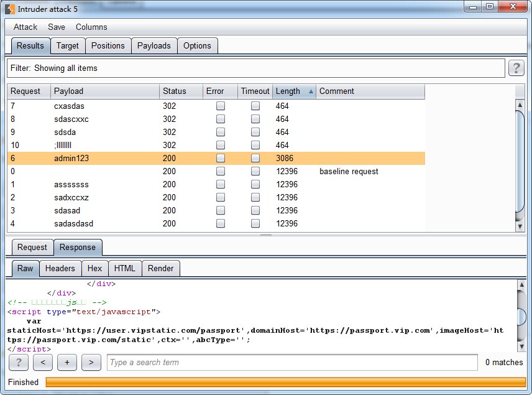Select the Raw view tab
This screenshot has width=532, height=395.
point(25,268)
